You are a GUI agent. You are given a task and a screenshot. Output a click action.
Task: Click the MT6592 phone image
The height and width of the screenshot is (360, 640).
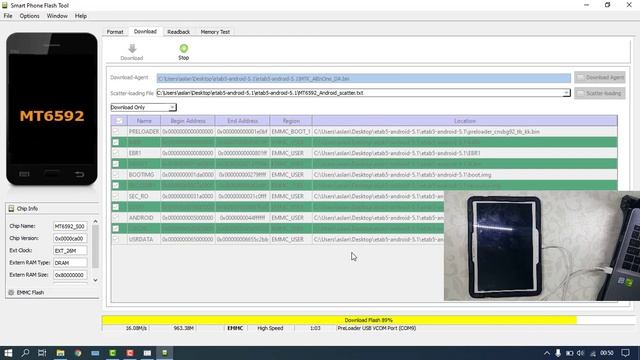click(52, 109)
